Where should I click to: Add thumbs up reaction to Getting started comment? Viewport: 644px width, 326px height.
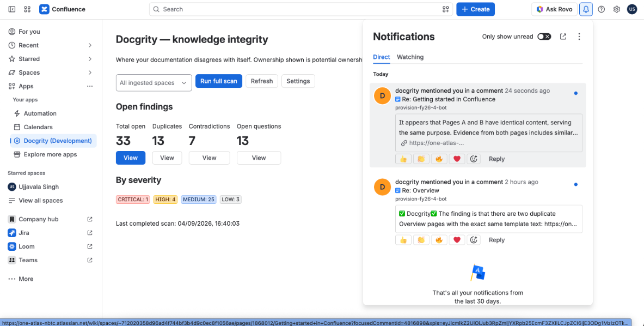coord(403,159)
